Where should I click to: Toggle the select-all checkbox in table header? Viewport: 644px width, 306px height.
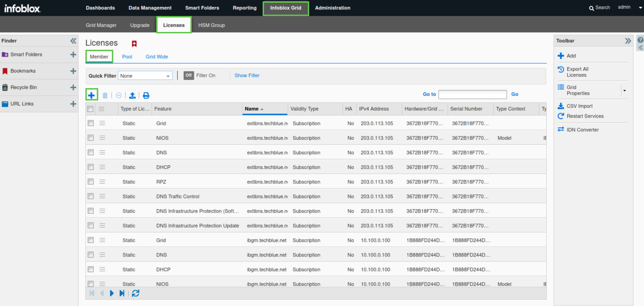(90, 109)
